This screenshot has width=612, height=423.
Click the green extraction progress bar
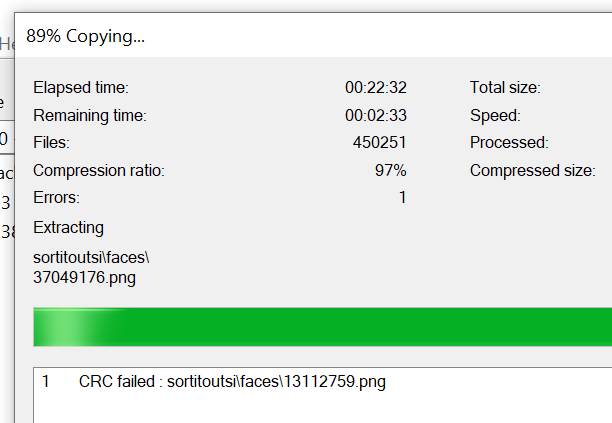pos(322,327)
